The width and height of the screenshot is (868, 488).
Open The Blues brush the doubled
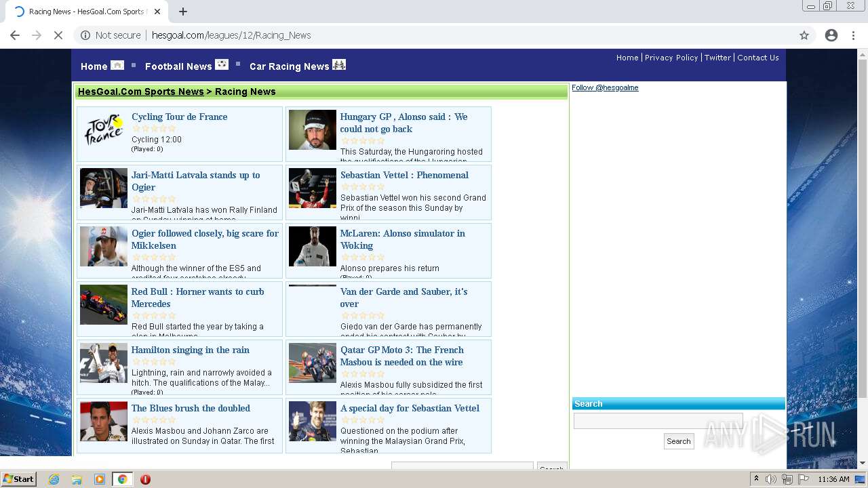point(191,408)
